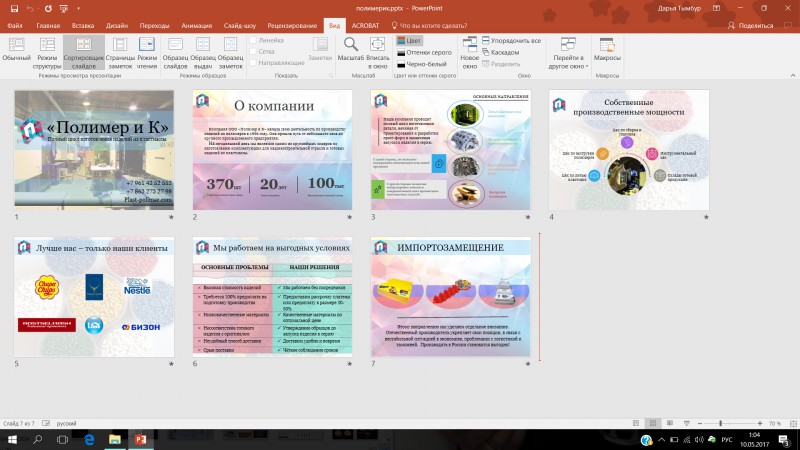
Task: Click Разделить split window option
Action: pos(501,64)
